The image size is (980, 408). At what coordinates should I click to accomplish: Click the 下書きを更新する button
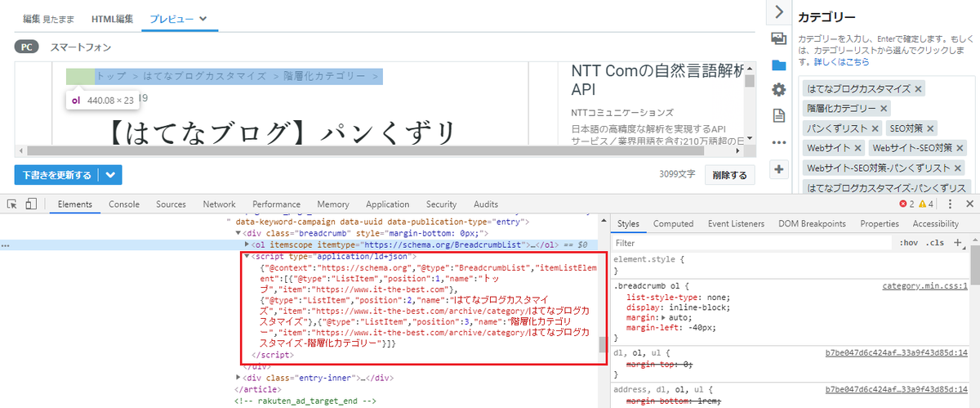click(x=58, y=175)
